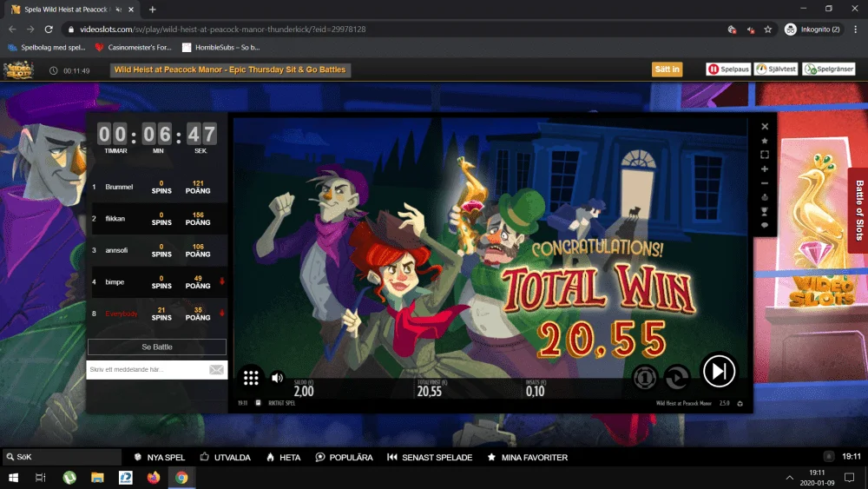Open the Utvalda category
868x489 pixels.
coord(226,458)
